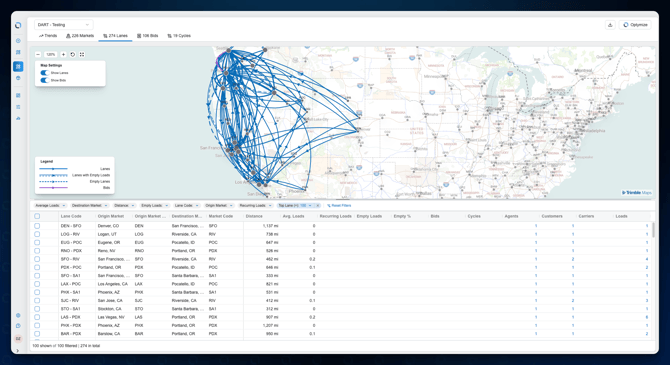This screenshot has width=670, height=365.
Task: Click the Seattle market node on map
Action: pos(229,50)
